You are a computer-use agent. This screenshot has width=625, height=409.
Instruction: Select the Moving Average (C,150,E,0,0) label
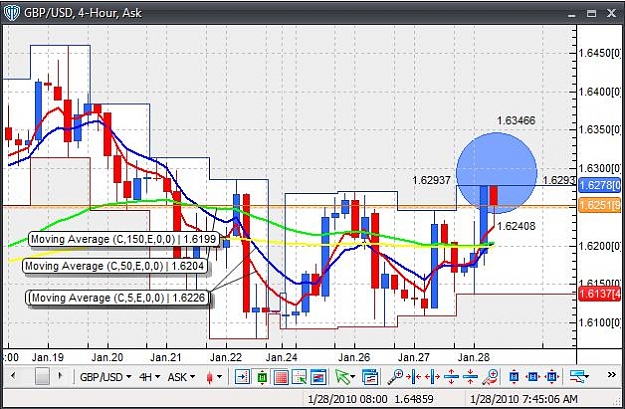124,239
